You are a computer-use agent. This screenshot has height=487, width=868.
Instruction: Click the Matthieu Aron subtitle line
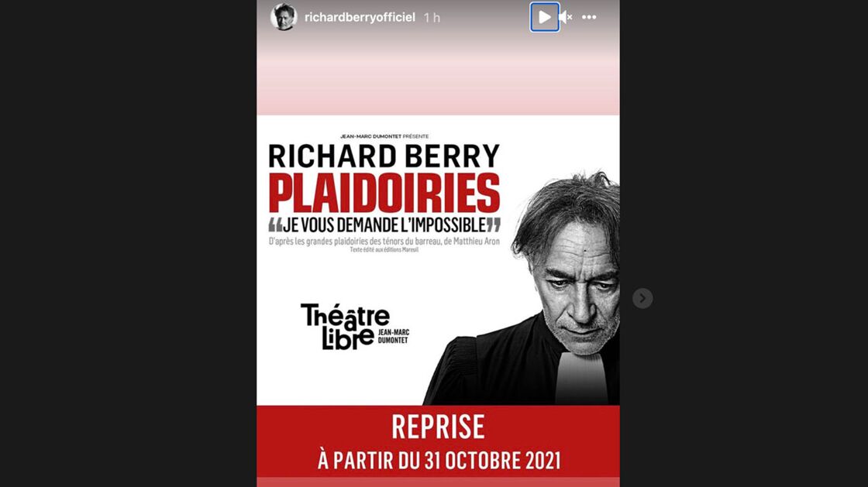tap(384, 242)
